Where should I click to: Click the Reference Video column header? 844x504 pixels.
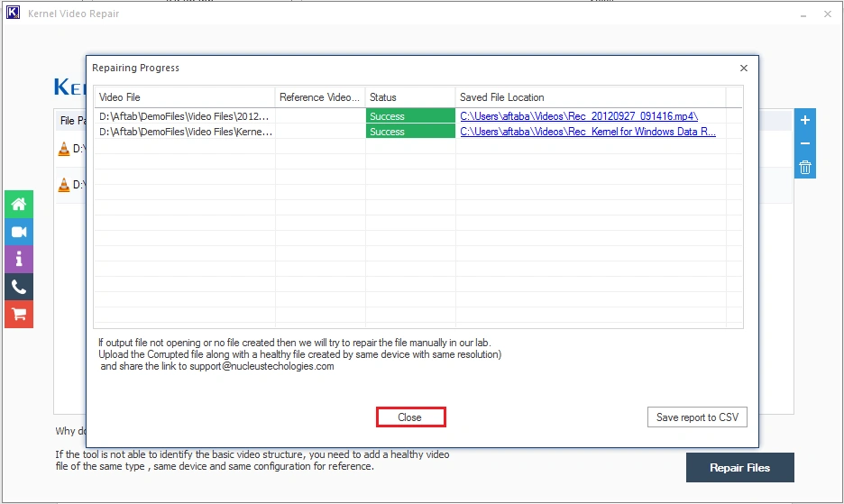[320, 97]
